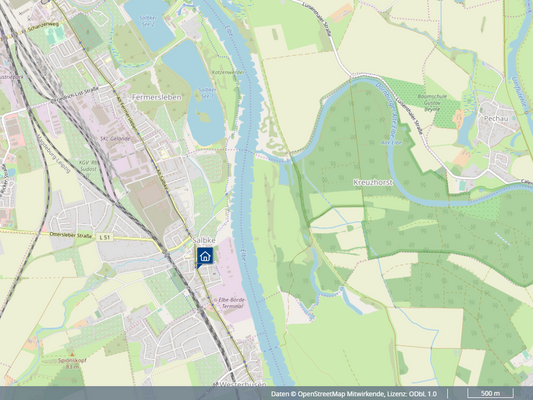Viewport: 533px width, 400px height.
Task: Click the Baumschule Gustav Beyme label
Action: (x=432, y=103)
